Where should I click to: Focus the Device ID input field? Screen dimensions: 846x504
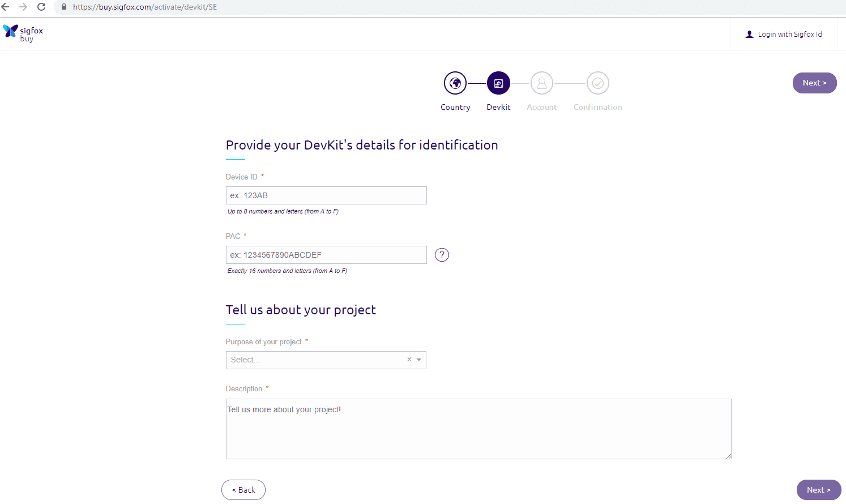pos(326,195)
